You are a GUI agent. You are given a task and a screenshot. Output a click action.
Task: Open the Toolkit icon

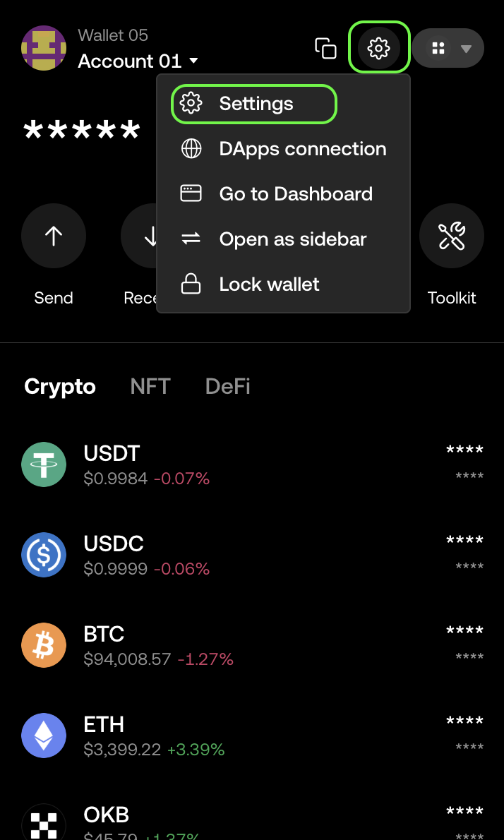click(x=452, y=236)
